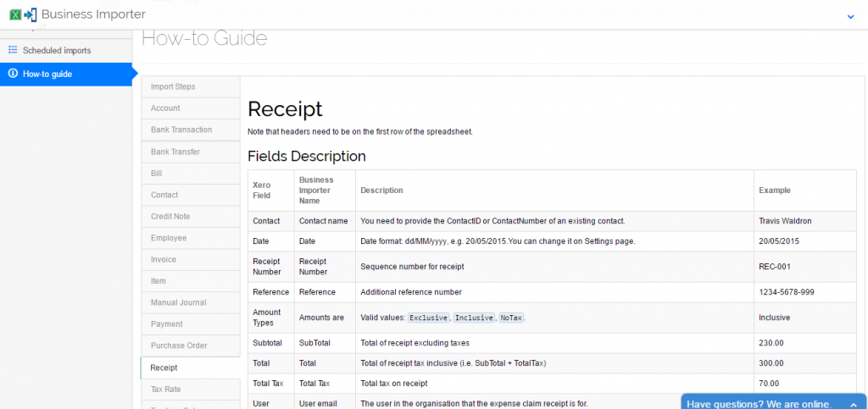This screenshot has height=409, width=868.
Task: Open the Invoice guide tab
Action: [191, 259]
